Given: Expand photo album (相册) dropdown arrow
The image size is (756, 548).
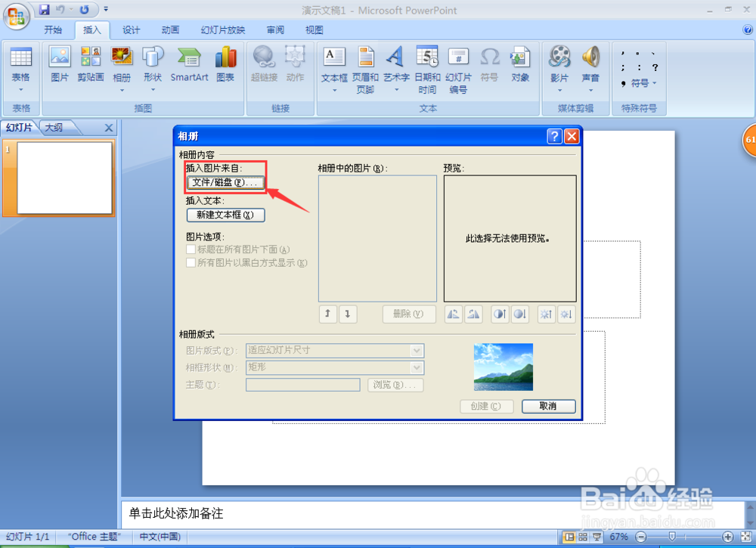Looking at the screenshot, I should pos(122,90).
